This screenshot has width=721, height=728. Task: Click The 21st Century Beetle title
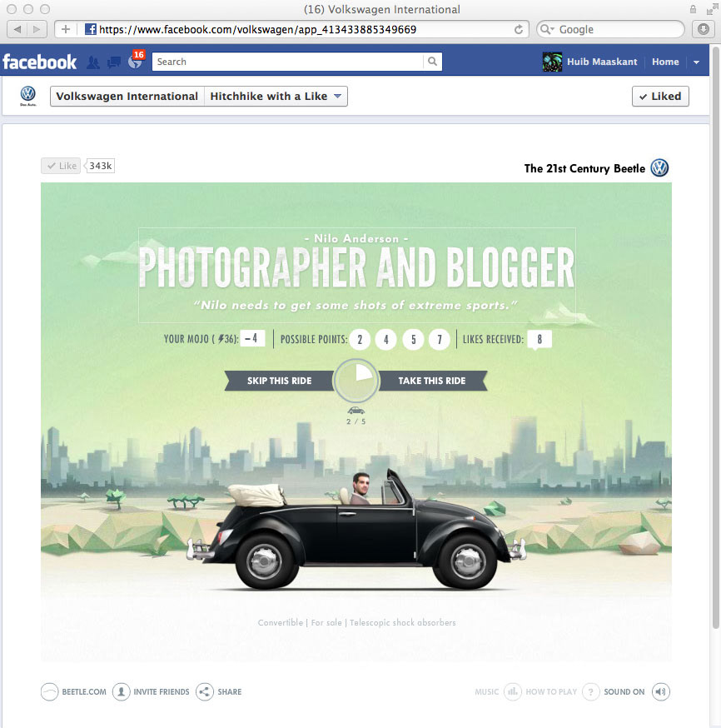pos(584,168)
